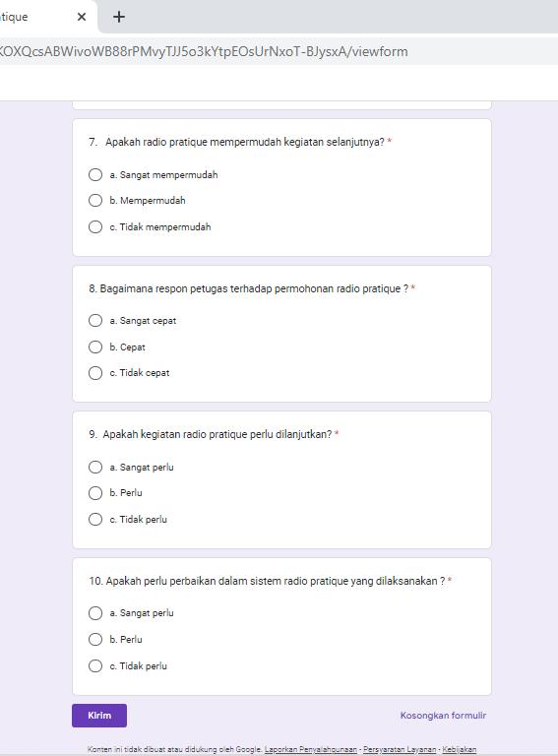This screenshot has height=756, width=558.
Task: Pick 'Tidak perlu' for question 9
Action: coord(95,520)
